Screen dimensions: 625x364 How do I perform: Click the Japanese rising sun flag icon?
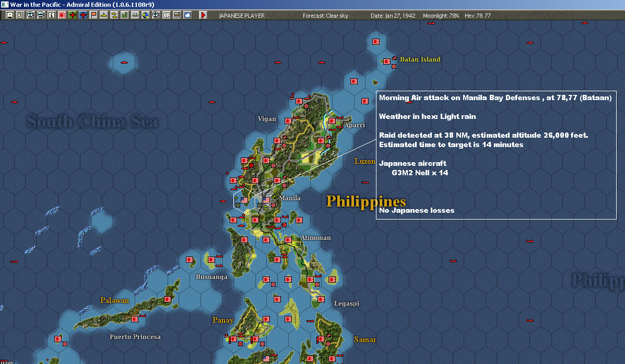pyautogui.click(x=62, y=15)
